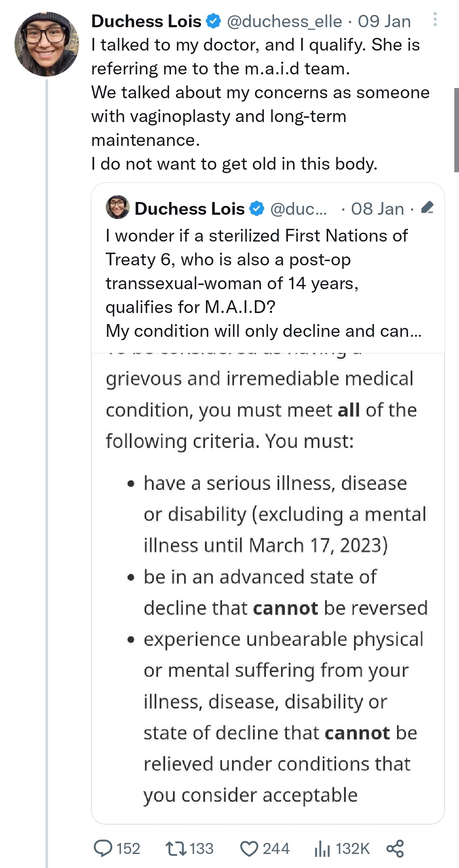Click the 09 Jan timestamp
The image size is (459, 868).
pyautogui.click(x=384, y=21)
